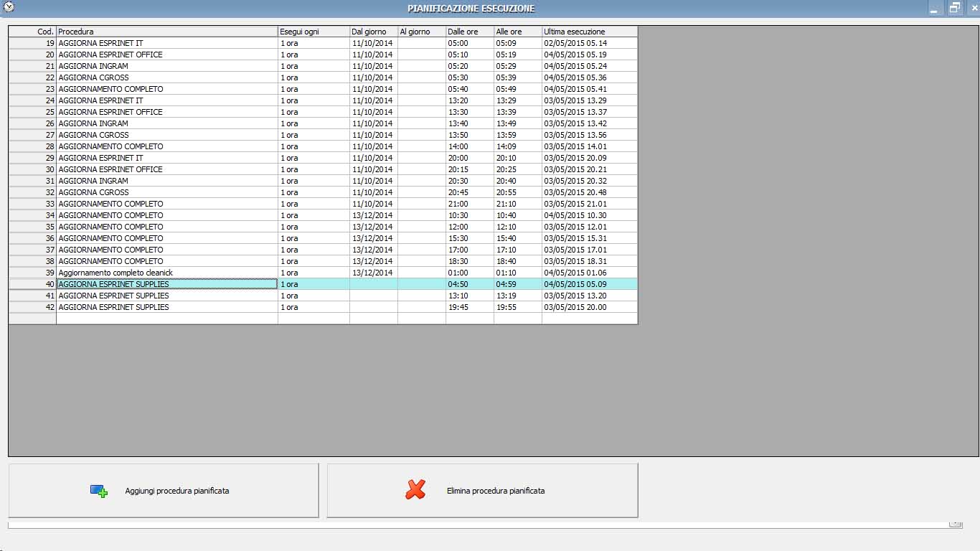This screenshot has width=980, height=551.
Task: Click Dalle ore cell 10:30
Action: point(470,215)
